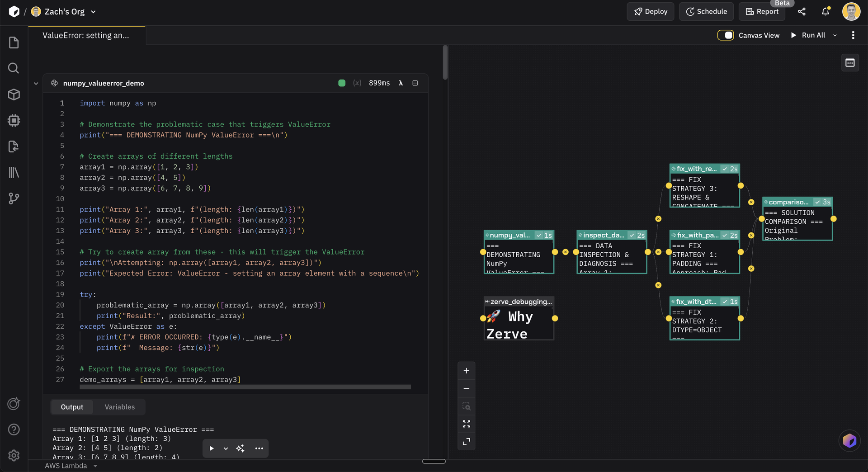
Task: Select the numpy_val... canvas block
Action: click(519, 252)
